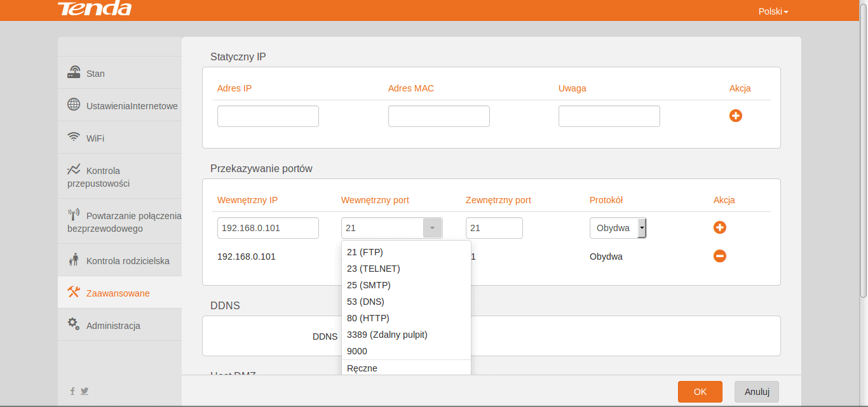Image resolution: width=868 pixels, height=407 pixels.
Task: Click the orange OK button
Action: 700,392
